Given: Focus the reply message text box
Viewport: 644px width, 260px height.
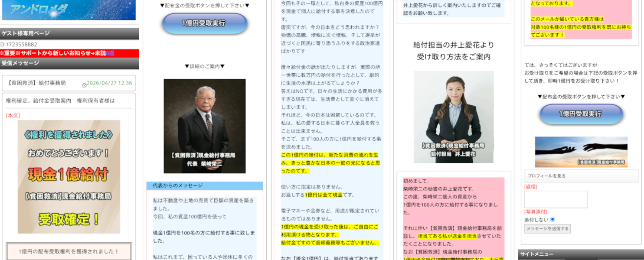Looking at the screenshot, I should tap(556, 199).
